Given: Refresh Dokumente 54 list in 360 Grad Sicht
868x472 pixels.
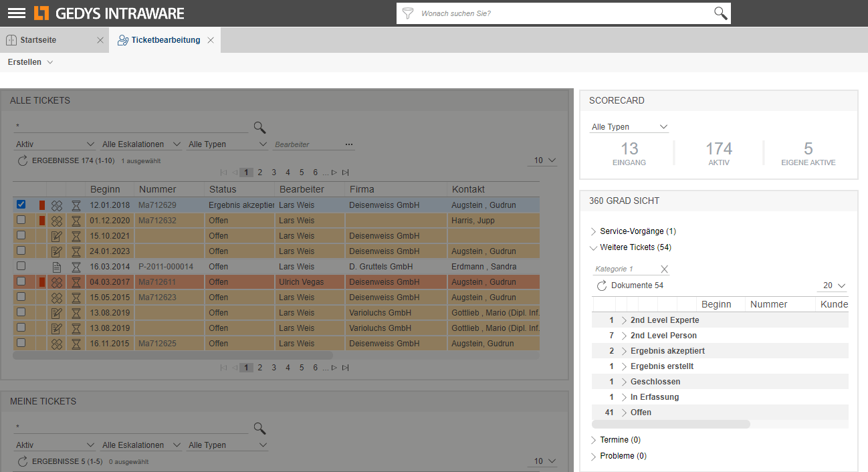Looking at the screenshot, I should coord(602,285).
